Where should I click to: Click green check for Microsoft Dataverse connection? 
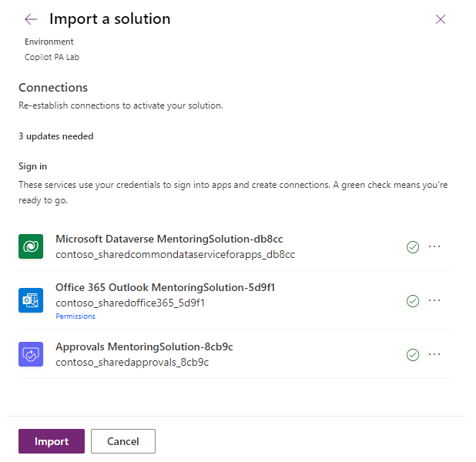tap(413, 247)
